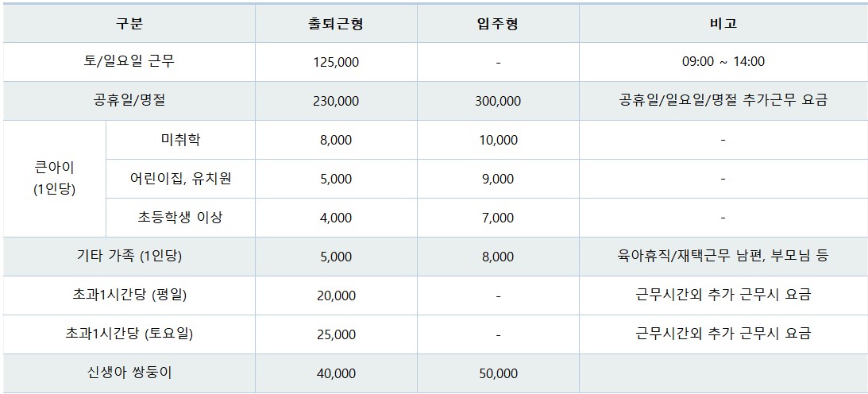Click the 09:00 ~ 14:00 note
Screen dimensions: 868x394
point(723,62)
